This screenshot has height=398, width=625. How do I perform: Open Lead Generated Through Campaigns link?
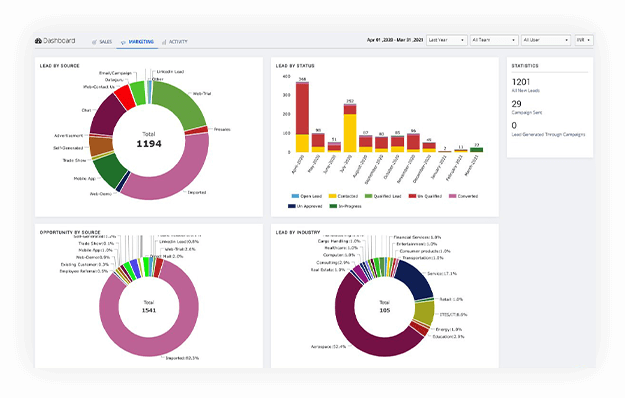(548, 135)
